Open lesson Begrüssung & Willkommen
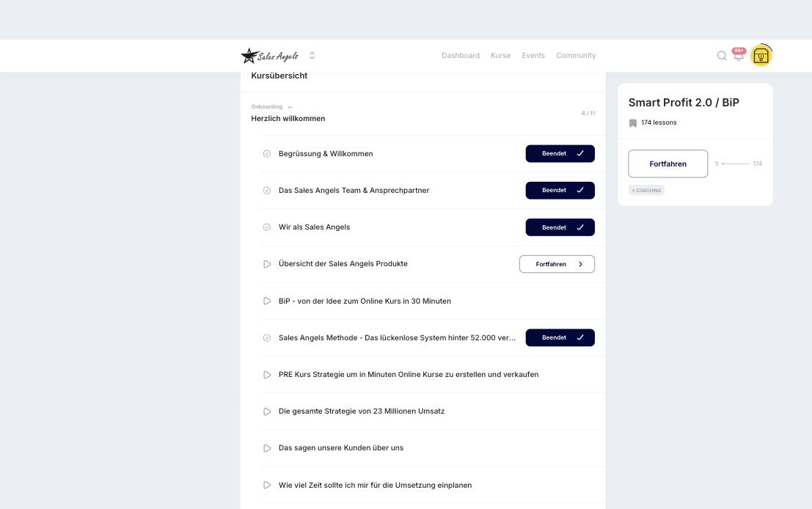The height and width of the screenshot is (509, 812). coord(326,154)
